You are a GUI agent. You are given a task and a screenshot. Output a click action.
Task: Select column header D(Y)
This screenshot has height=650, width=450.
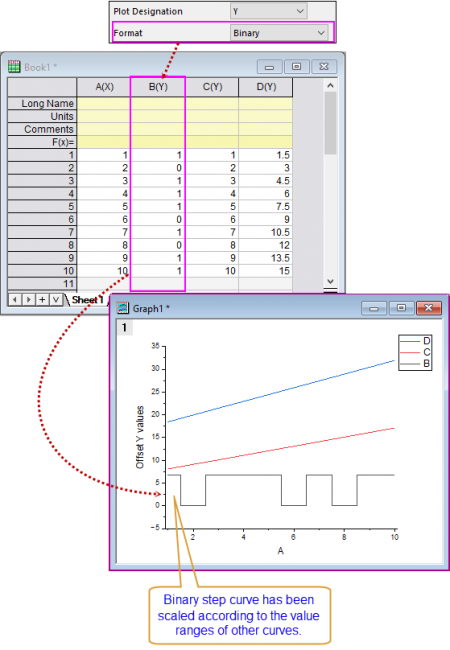pos(266,87)
